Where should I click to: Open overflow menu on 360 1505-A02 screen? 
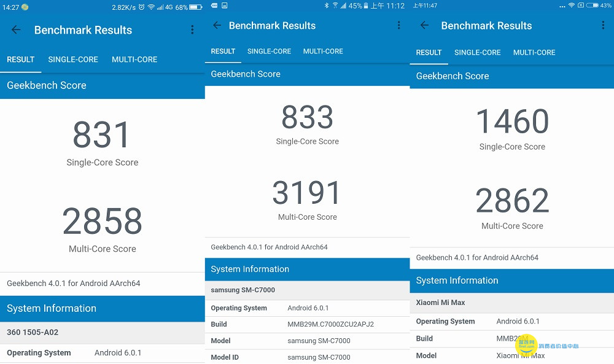pyautogui.click(x=192, y=29)
